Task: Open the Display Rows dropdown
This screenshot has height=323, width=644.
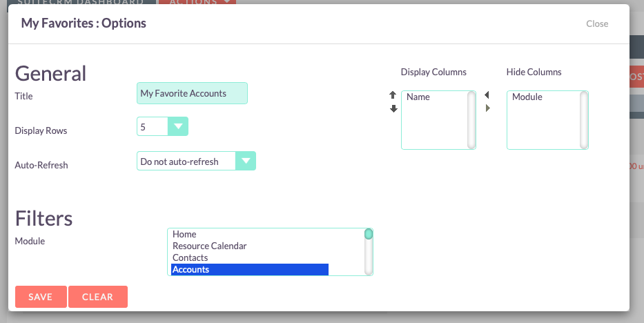Action: [162, 126]
